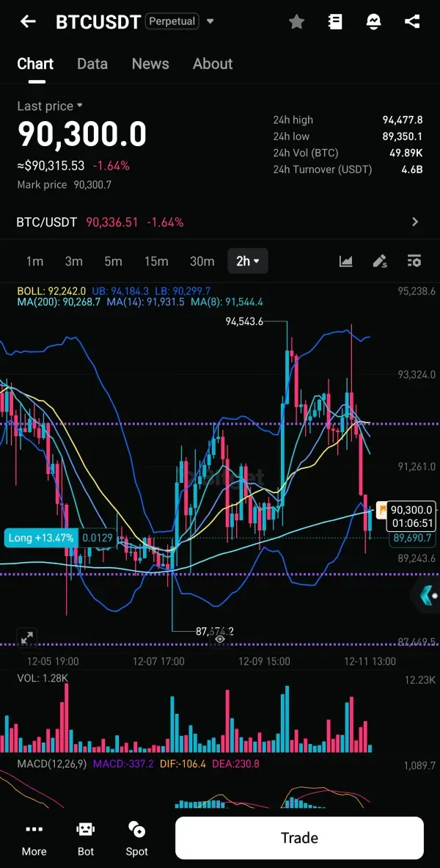This screenshot has height=868, width=440.
Task: Tap the 24h high value 94,477.8
Action: coord(403,120)
